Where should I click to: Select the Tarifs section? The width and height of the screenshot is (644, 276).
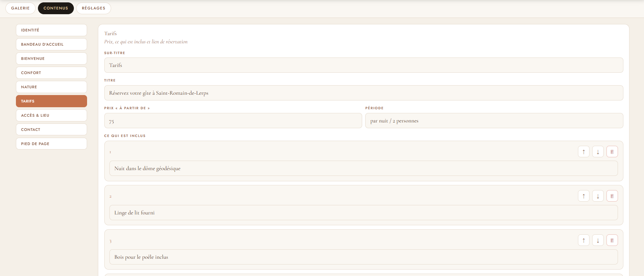click(51, 101)
